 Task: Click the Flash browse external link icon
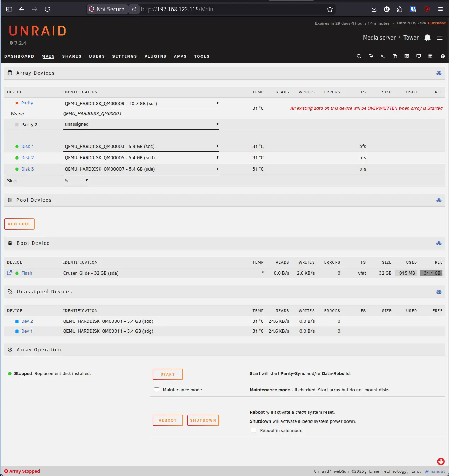pos(10,273)
